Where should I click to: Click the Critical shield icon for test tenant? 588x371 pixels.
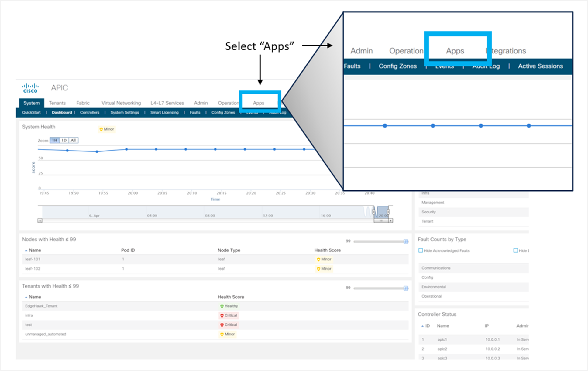click(222, 325)
